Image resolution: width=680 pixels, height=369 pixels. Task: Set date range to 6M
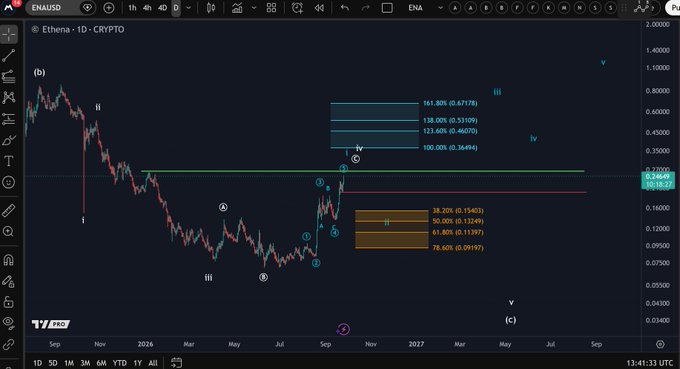(x=101, y=363)
